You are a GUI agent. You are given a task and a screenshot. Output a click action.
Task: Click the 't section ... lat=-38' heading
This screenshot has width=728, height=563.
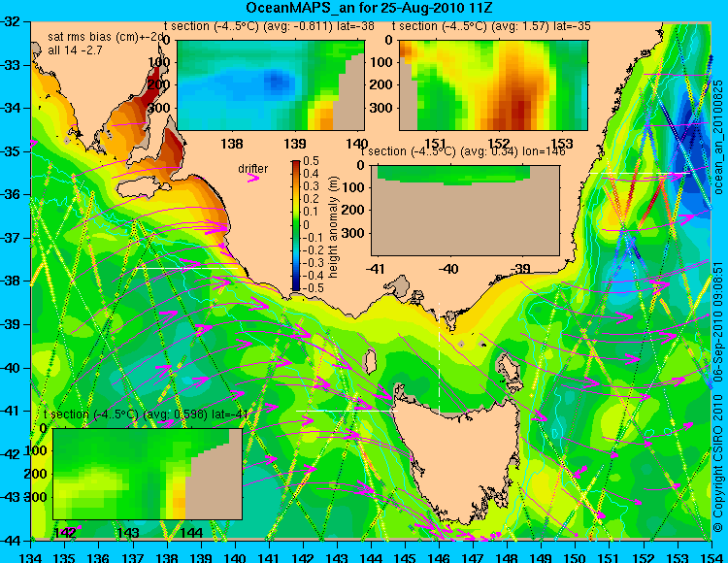(269, 26)
